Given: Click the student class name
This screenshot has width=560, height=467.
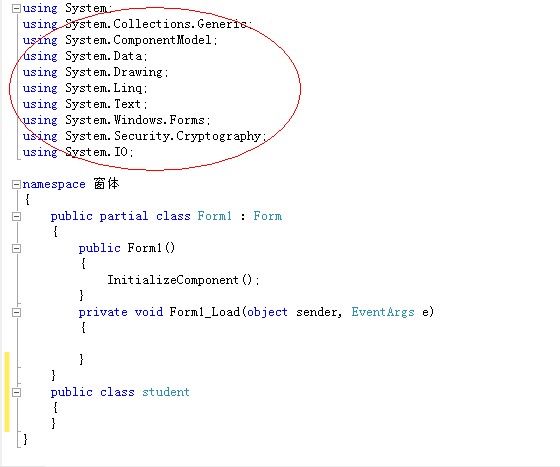Looking at the screenshot, I should click(166, 392).
